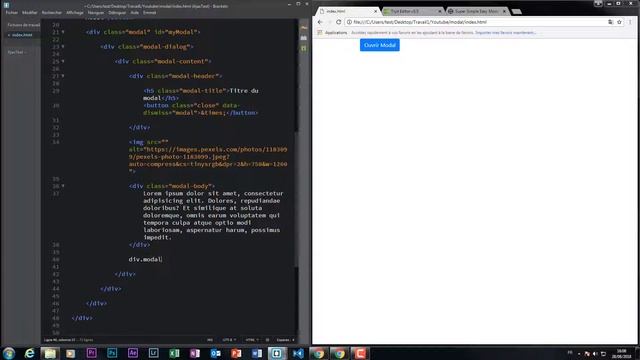
Task: Collapse code fold at line 21
Action: tap(63, 32)
